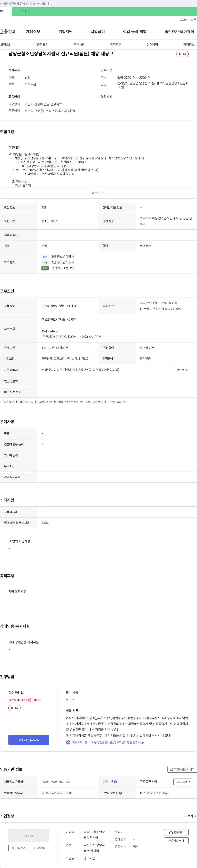Viewport: 197px width, 868px height.
Task: Expand 직무내용 with 더보기
Action: [98, 193]
